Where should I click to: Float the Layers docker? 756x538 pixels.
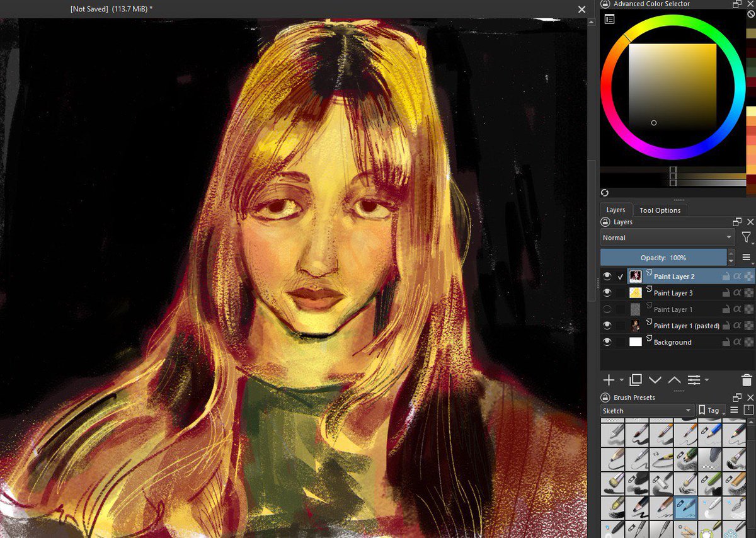[x=737, y=222]
